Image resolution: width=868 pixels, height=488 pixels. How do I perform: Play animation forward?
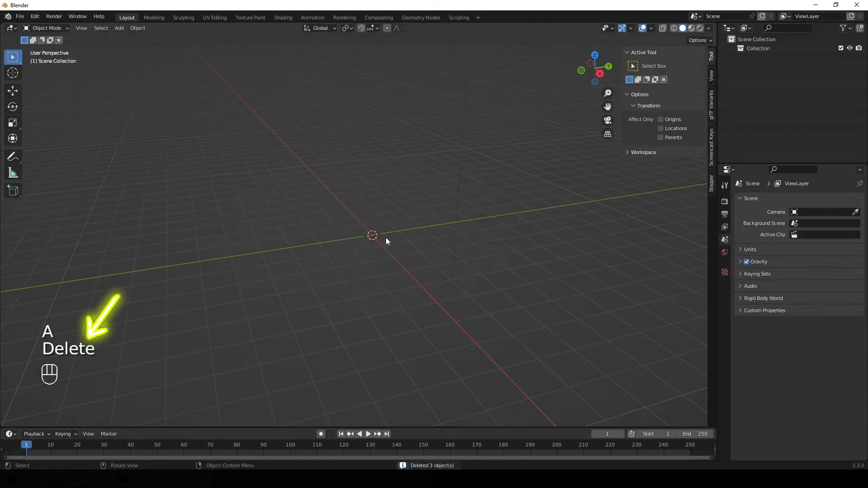coord(368,434)
